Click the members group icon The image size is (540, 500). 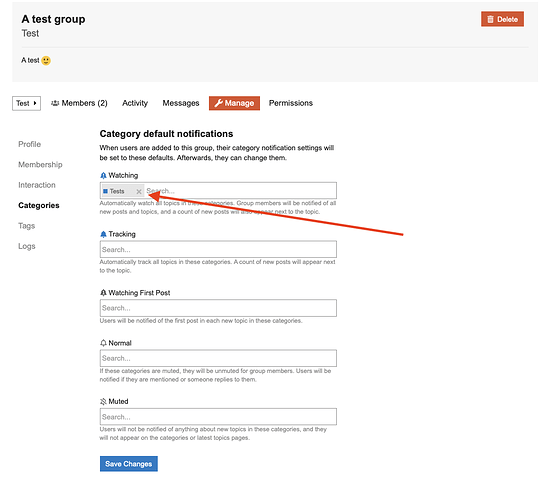click(x=55, y=103)
